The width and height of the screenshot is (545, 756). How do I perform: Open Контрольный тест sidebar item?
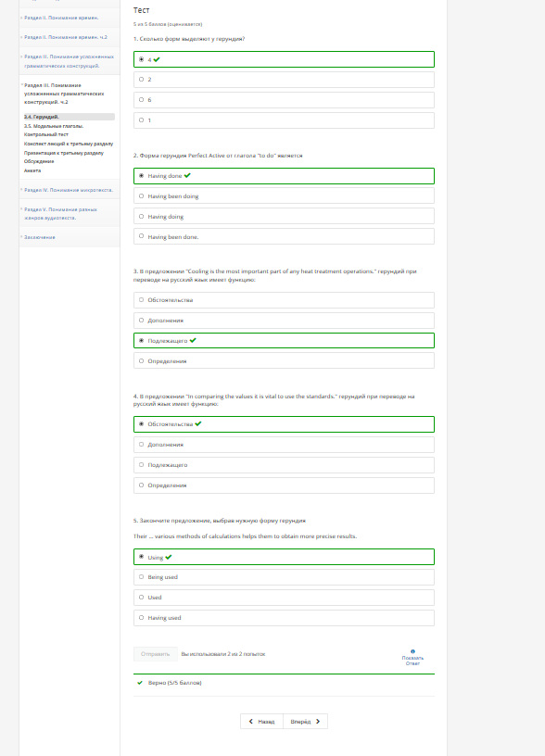click(x=46, y=134)
